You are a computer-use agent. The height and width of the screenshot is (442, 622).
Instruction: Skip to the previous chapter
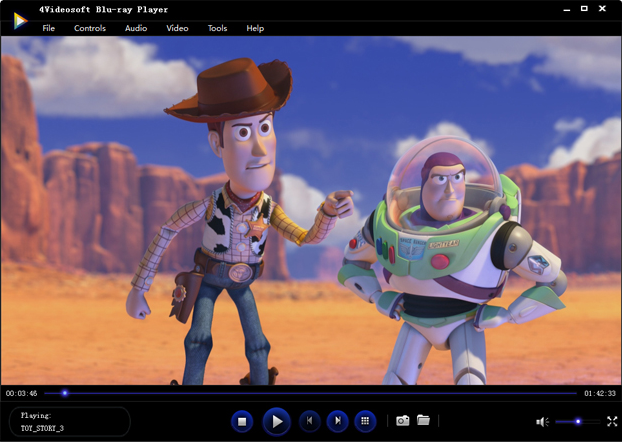pyautogui.click(x=311, y=422)
